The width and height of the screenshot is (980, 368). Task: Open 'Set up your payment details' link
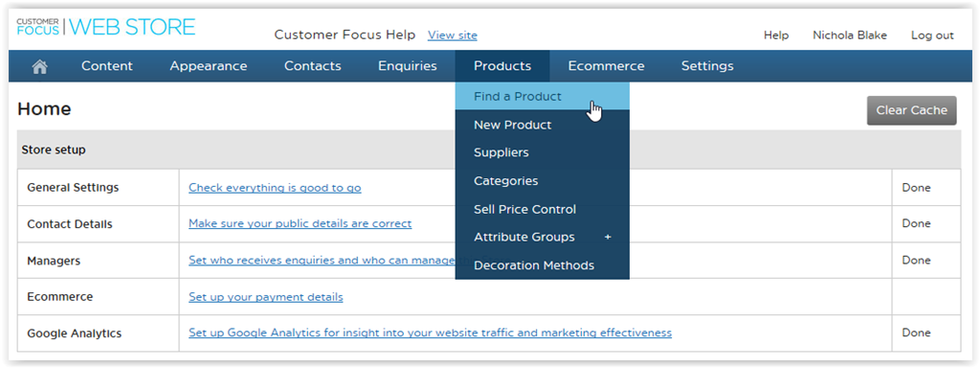click(x=266, y=297)
